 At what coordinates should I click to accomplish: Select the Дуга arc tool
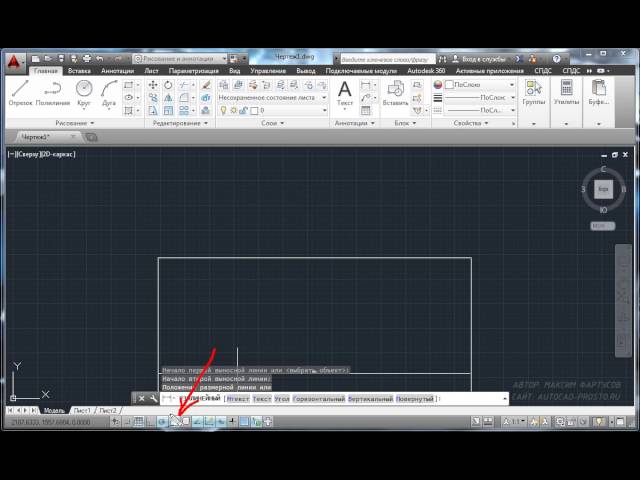(109, 94)
